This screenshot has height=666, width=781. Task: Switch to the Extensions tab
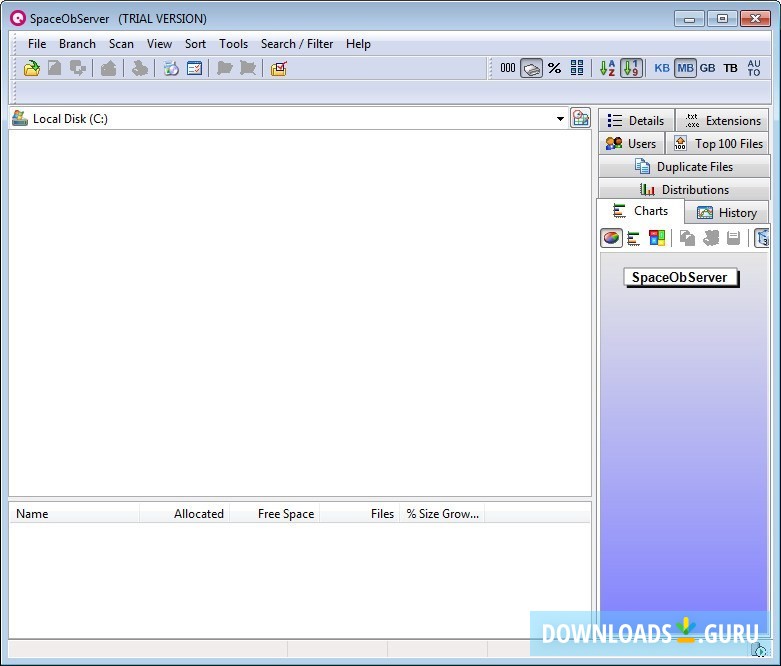(722, 121)
